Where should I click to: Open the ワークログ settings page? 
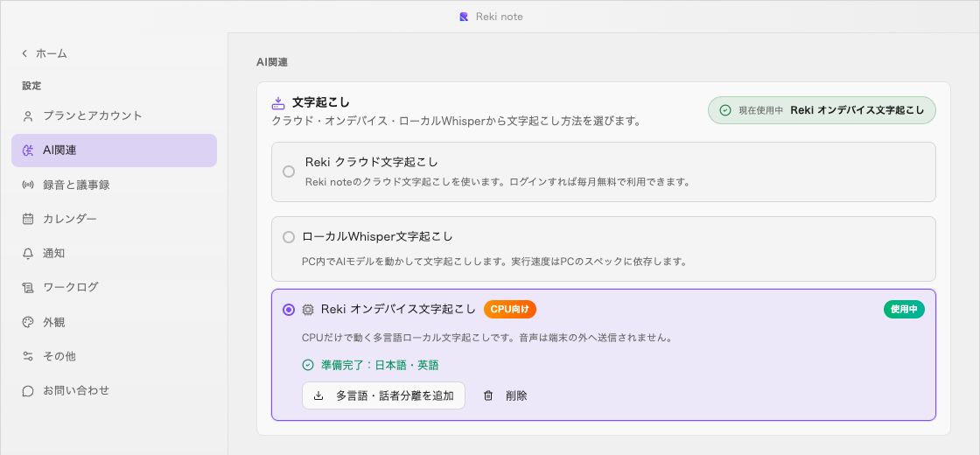[x=114, y=288]
